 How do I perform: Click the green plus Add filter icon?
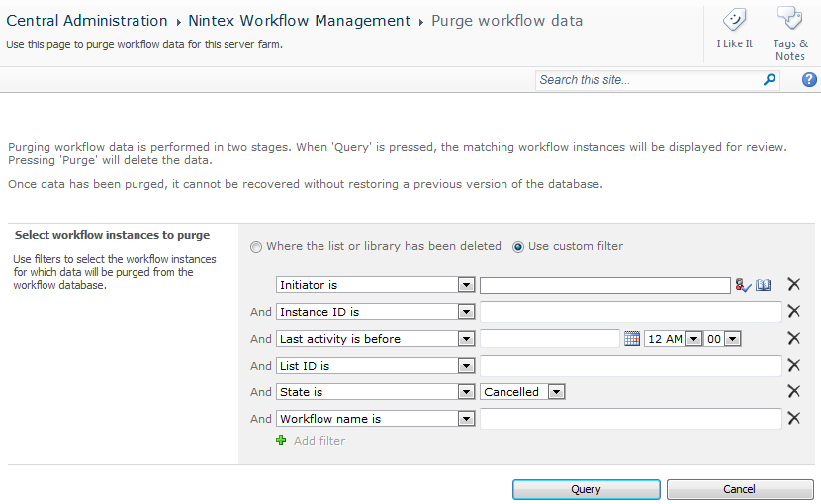[x=281, y=440]
